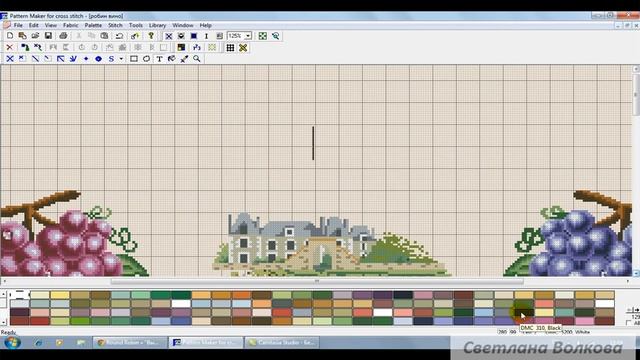Select the rectangle selection tool
The width and height of the screenshot is (640, 360).
tap(133, 59)
